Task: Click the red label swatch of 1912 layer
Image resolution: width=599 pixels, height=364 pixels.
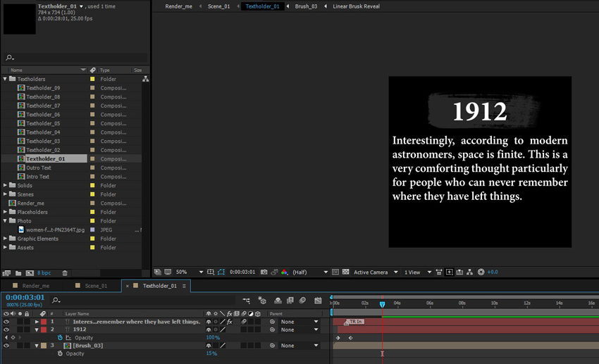Action: point(44,330)
